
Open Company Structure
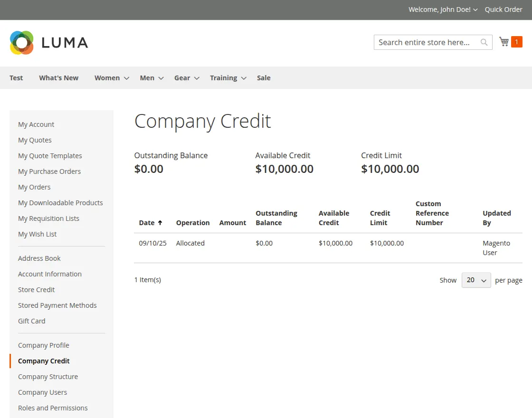coord(48,377)
